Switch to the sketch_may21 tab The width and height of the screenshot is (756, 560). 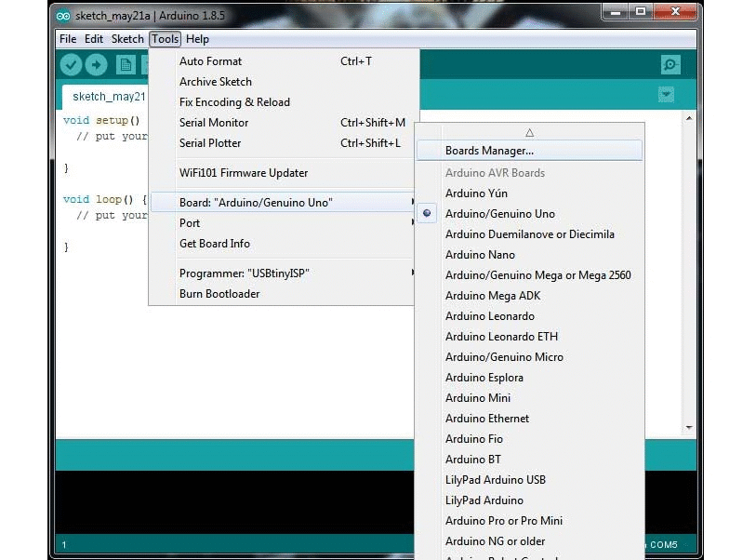coord(106,97)
